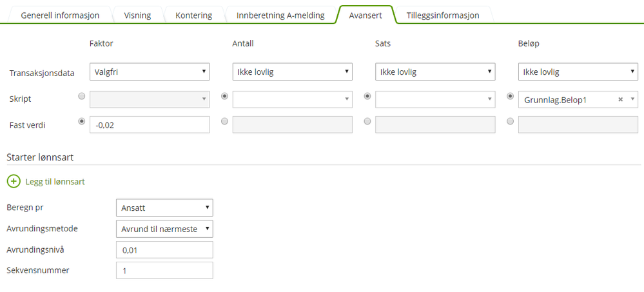Select the Skript radio button for Antall
The width and height of the screenshot is (644, 292).
(224, 97)
